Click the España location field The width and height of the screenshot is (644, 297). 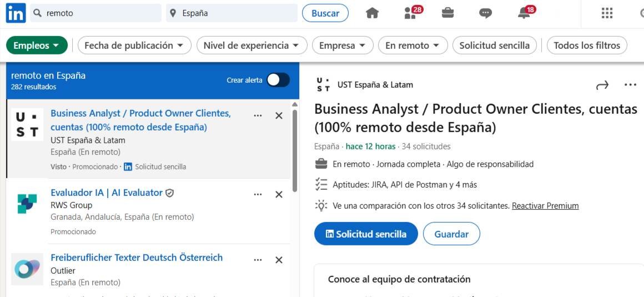tap(232, 13)
